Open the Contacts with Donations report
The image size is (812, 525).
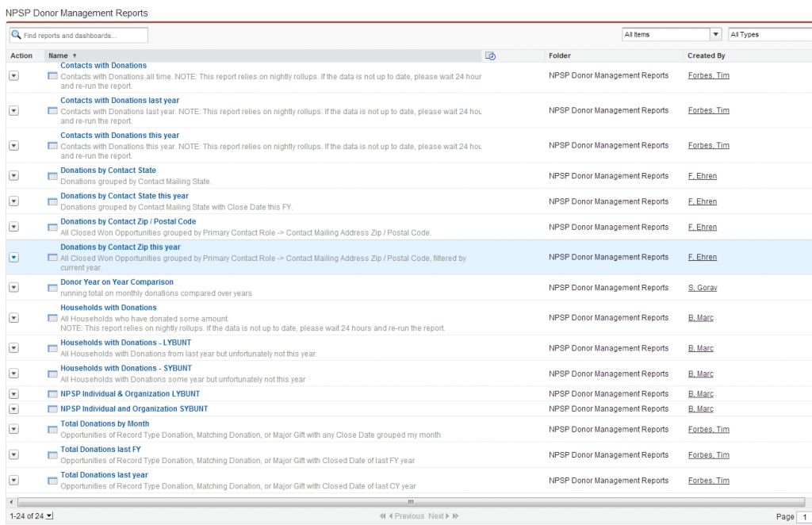(104, 65)
